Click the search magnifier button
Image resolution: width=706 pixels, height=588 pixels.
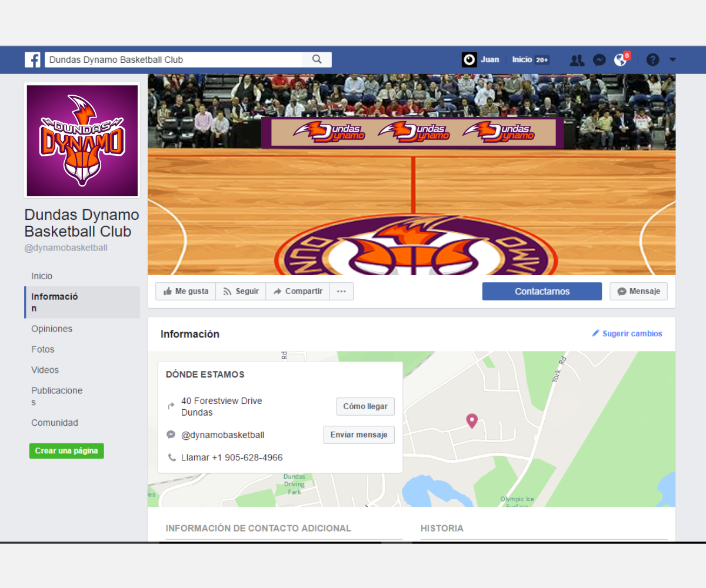317,59
